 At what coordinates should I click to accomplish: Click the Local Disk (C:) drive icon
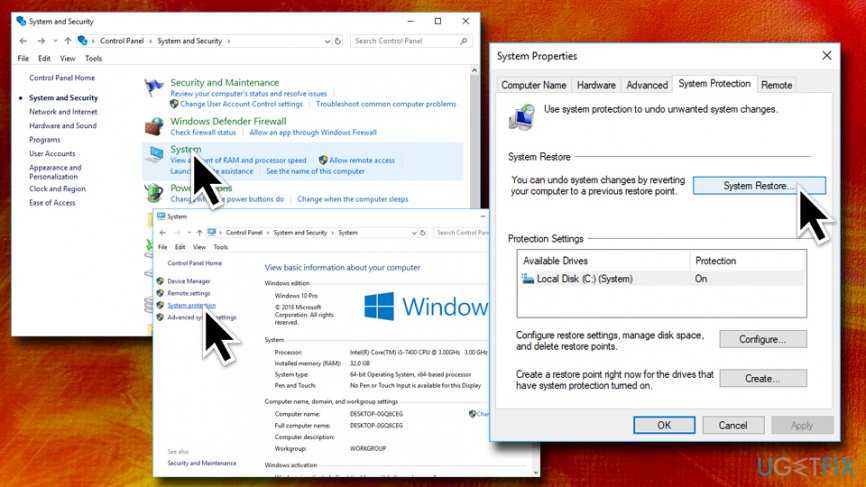click(528, 279)
